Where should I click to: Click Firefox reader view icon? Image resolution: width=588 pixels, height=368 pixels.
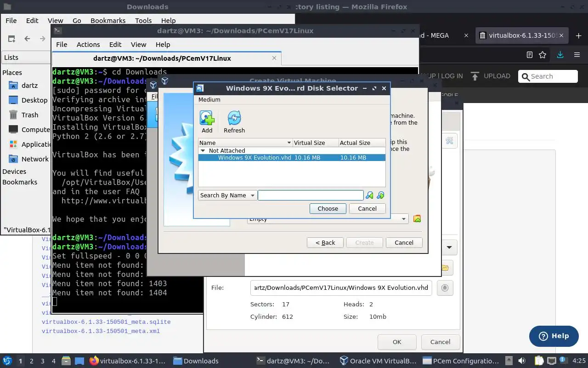(529, 55)
